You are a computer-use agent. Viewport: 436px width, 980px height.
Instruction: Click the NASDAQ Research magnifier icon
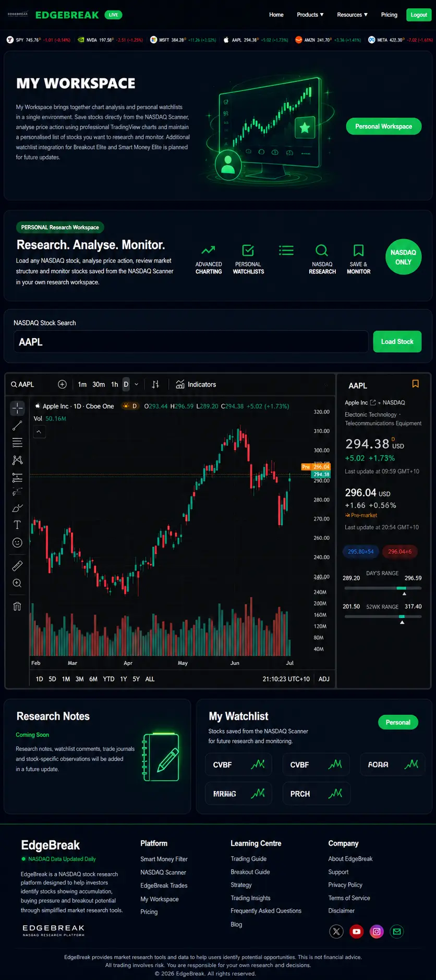point(322,251)
